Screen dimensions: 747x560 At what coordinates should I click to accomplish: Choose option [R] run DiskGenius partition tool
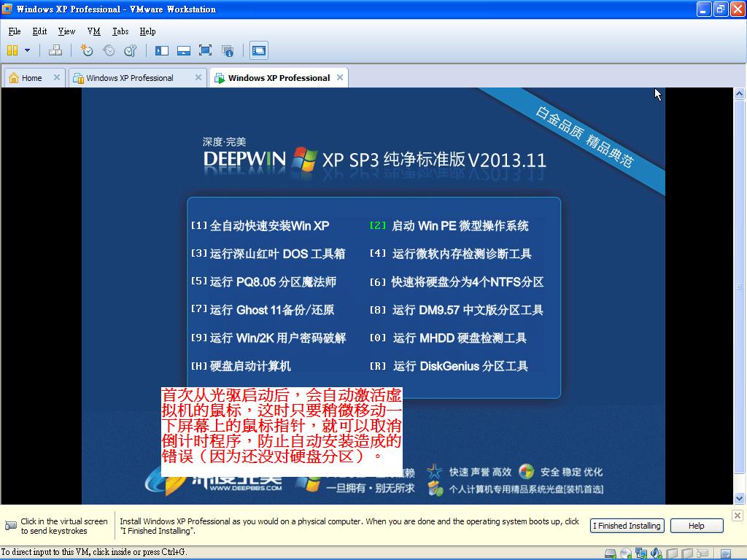click(449, 366)
